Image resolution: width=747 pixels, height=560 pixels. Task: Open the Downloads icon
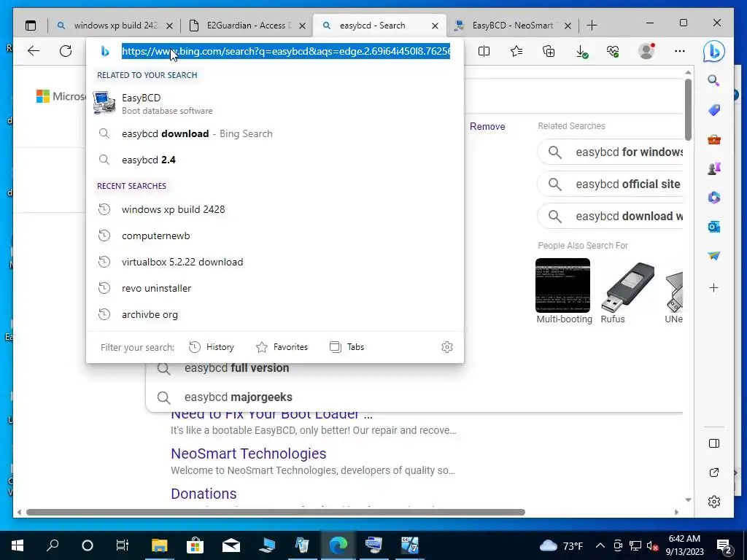(581, 52)
